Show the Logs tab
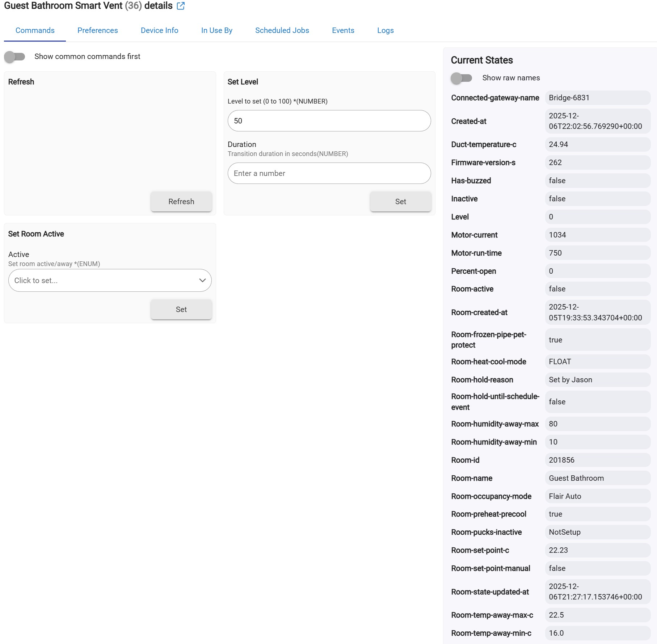Viewport: 657px width, 644px height. (x=385, y=30)
